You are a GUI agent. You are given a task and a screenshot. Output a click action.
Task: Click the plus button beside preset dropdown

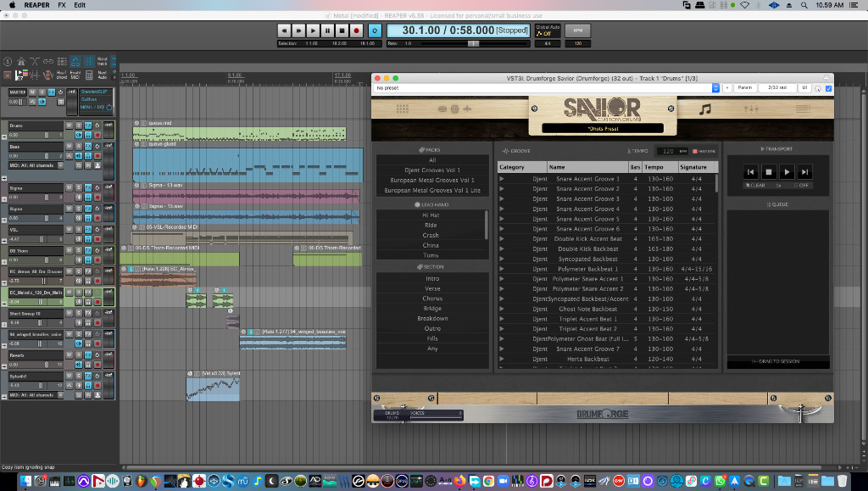click(x=726, y=88)
